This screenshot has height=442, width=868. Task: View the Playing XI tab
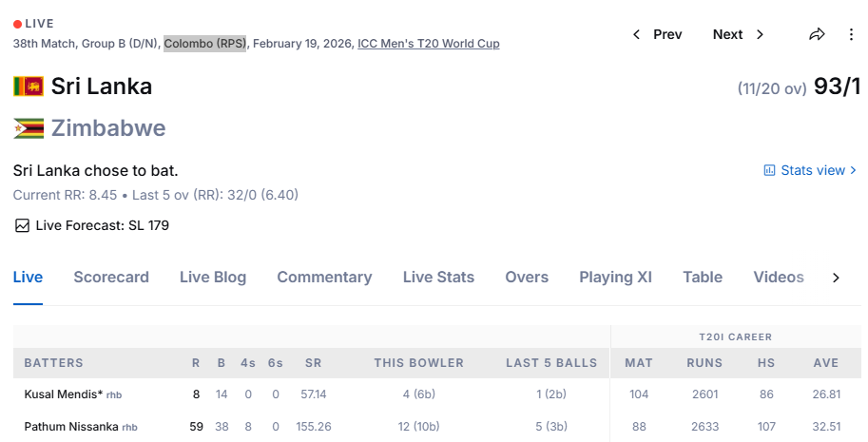(615, 278)
